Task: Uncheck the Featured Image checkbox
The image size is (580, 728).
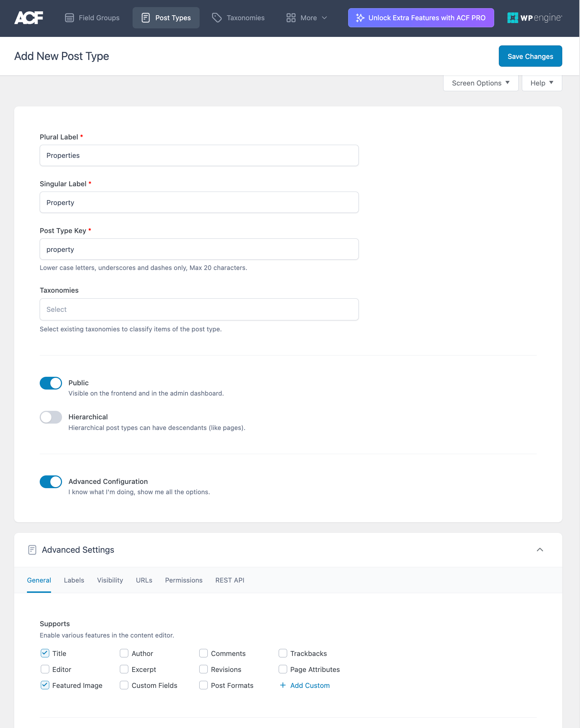Action: coord(45,685)
